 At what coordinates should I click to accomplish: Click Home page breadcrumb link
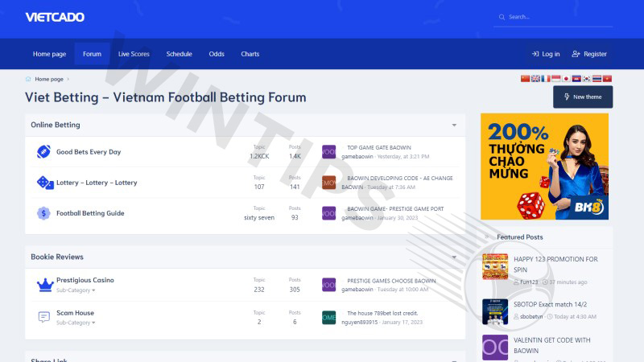coord(49,79)
